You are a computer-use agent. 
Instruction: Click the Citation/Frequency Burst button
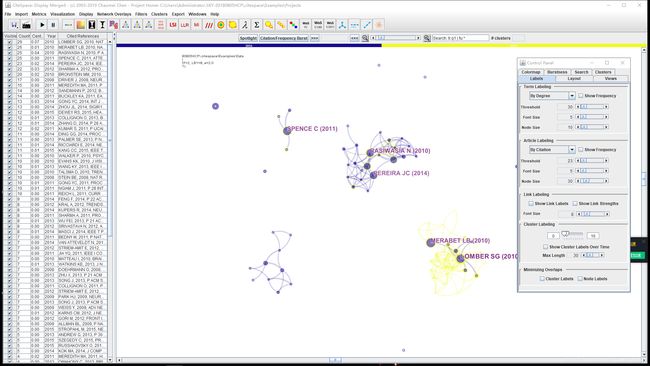pyautogui.click(x=284, y=38)
